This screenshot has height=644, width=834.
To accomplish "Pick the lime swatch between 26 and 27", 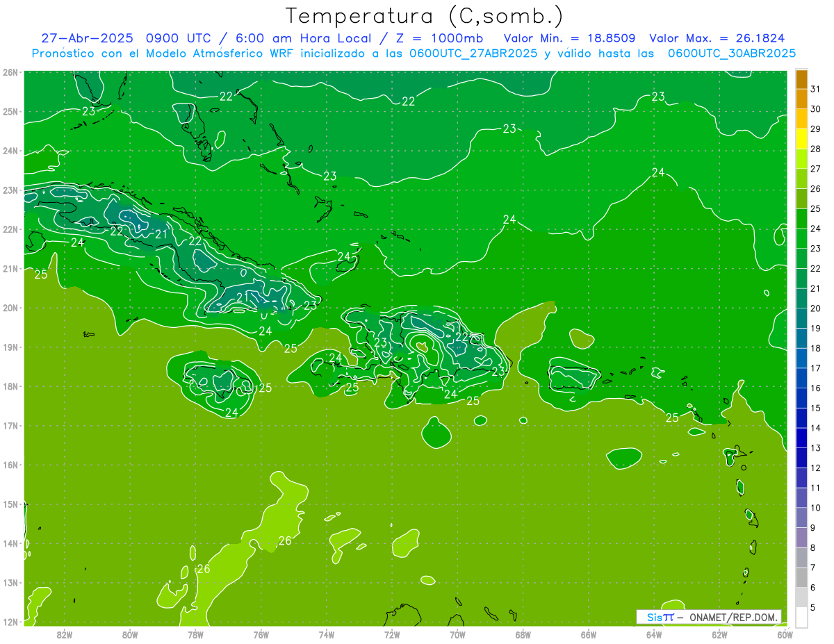I will [x=801, y=179].
